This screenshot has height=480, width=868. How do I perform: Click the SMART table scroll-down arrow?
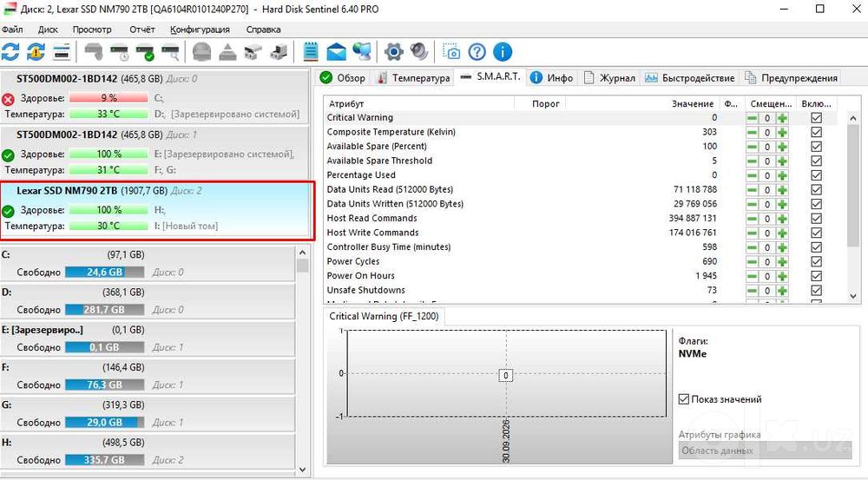click(x=853, y=296)
